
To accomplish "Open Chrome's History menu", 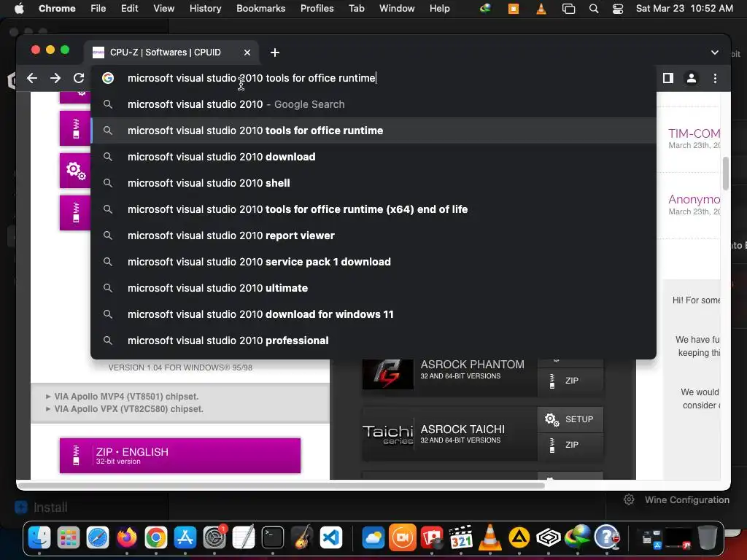I will click(205, 8).
